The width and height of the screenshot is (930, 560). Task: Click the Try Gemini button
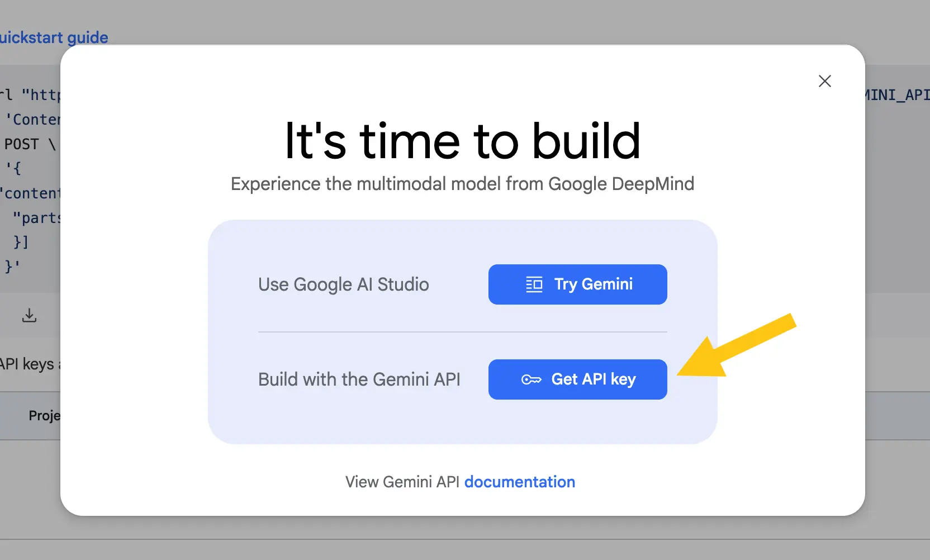[577, 284]
